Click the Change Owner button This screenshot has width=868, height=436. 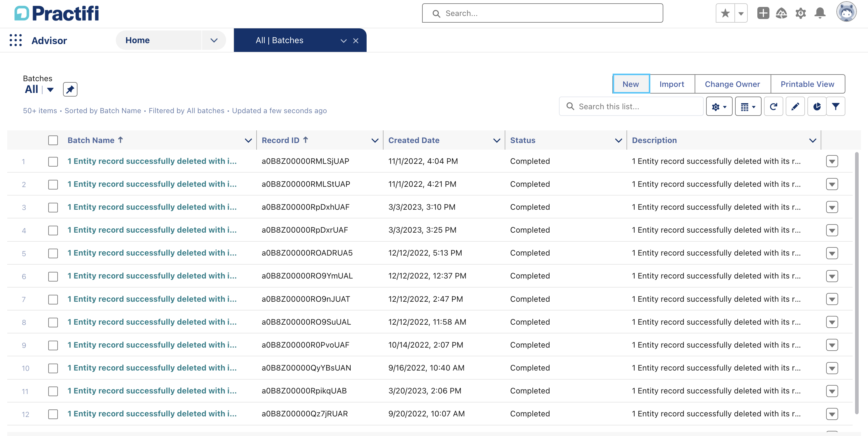coord(732,84)
